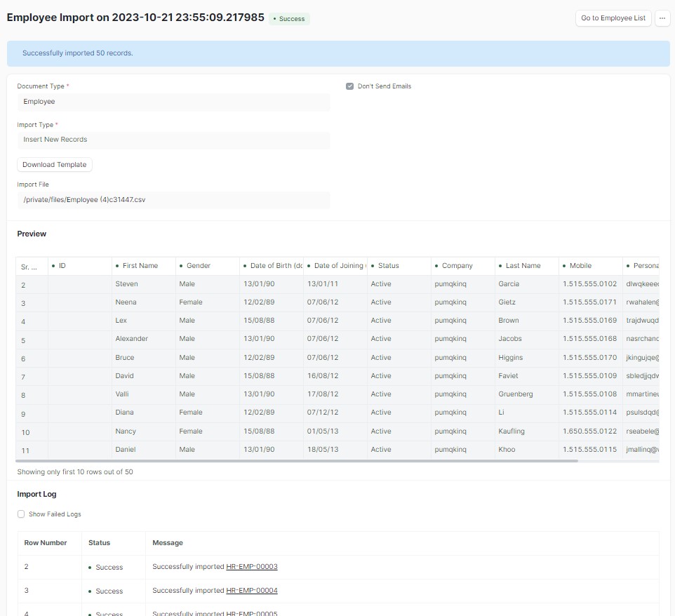Screen dimensions: 675x616
Task: Open the Document Type selector
Action: 173,102
